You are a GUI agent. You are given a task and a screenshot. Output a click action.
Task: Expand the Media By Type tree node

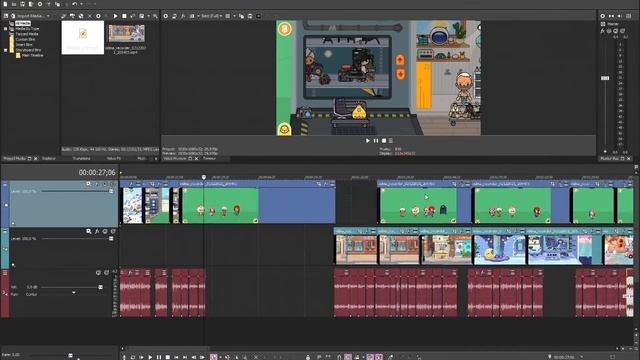point(5,29)
